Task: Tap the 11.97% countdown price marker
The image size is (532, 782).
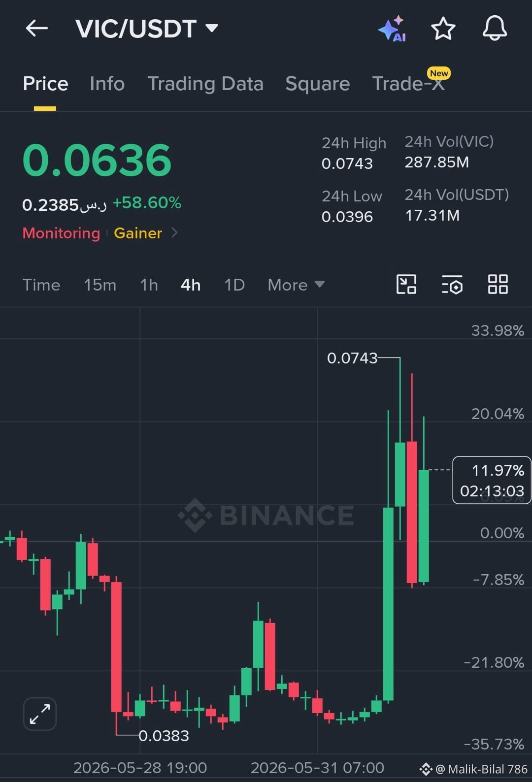Action: (492, 480)
